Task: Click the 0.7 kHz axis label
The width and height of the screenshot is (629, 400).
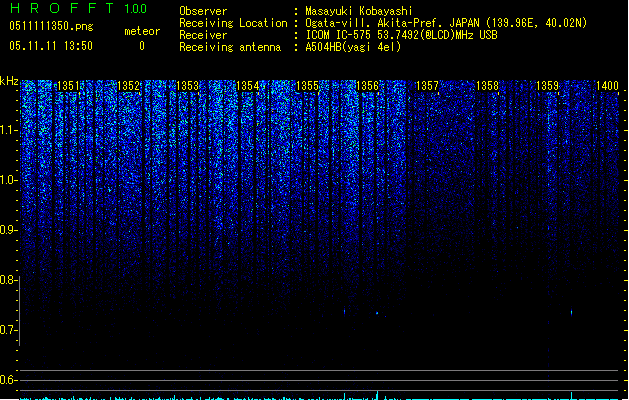Action: 9,330
